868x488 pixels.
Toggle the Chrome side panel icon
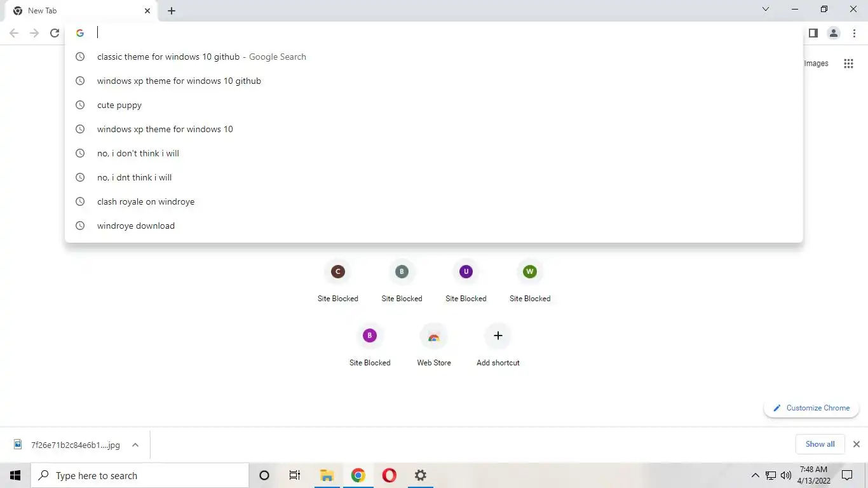coord(813,33)
